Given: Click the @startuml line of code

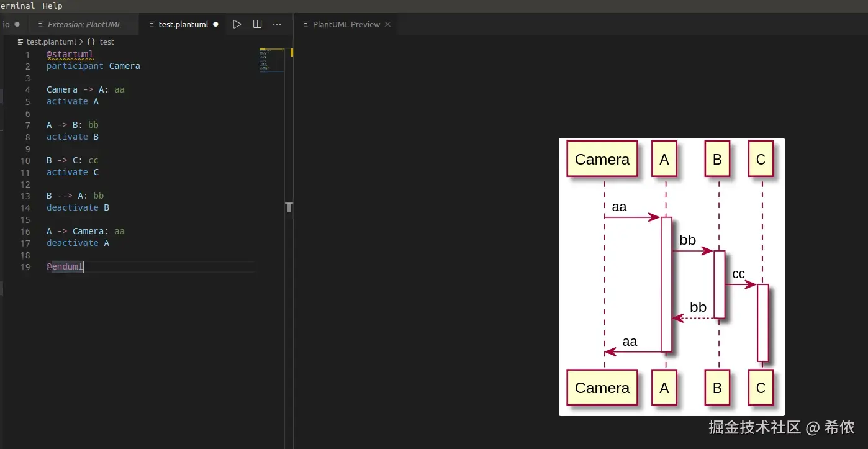Looking at the screenshot, I should click(x=70, y=54).
